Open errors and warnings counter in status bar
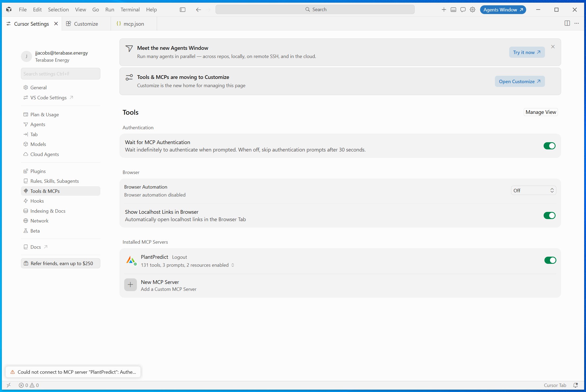 (x=29, y=385)
